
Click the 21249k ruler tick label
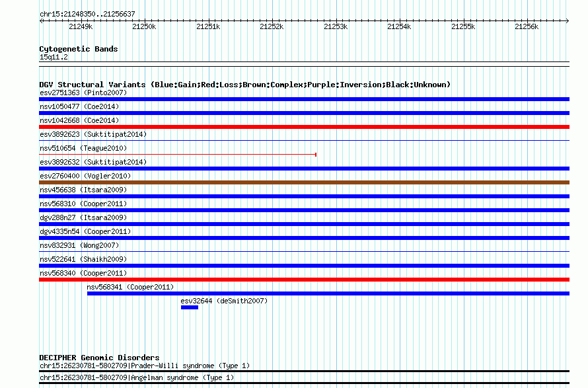[x=81, y=26]
